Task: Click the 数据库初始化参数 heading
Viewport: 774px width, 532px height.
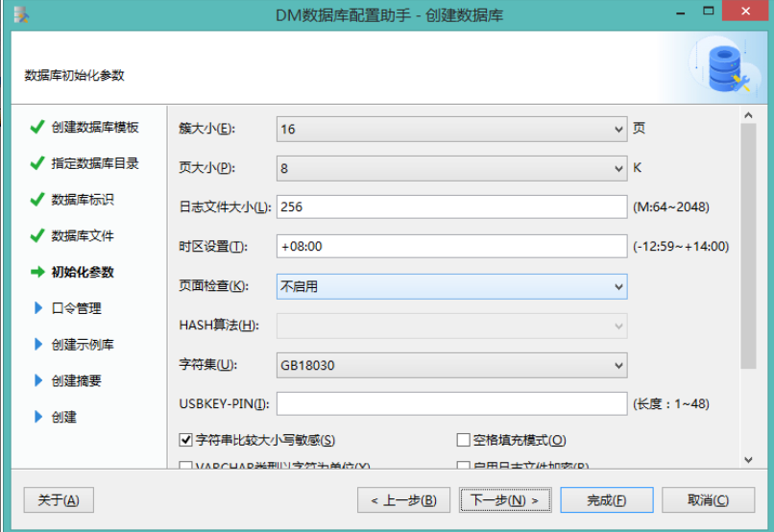Action: pos(74,76)
